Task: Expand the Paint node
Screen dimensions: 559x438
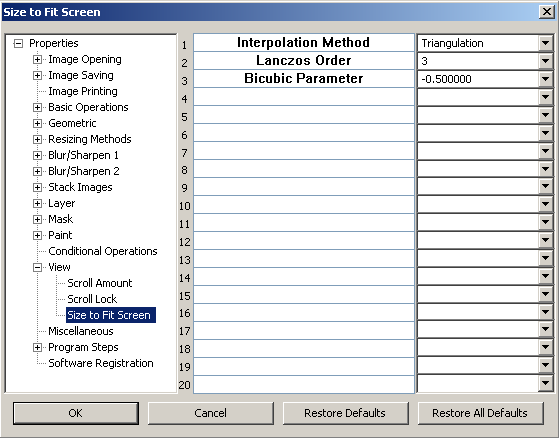Action: pos(37,235)
